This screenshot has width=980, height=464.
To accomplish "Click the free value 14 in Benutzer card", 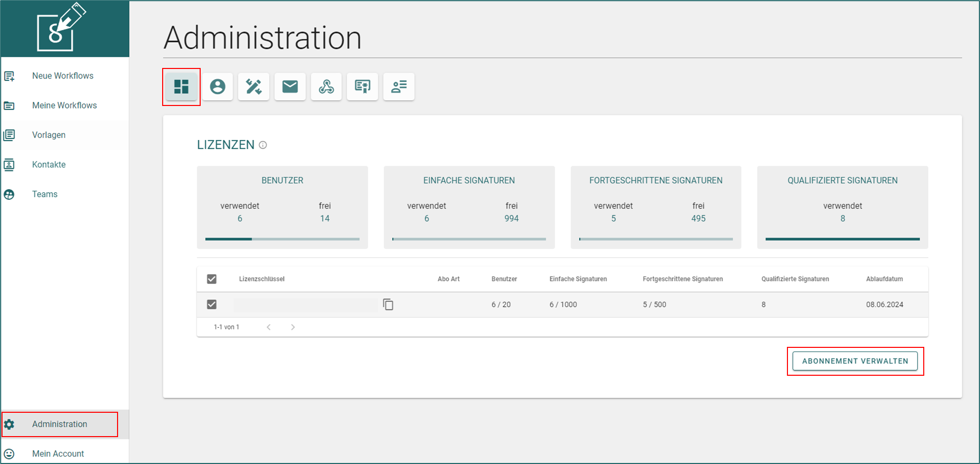I will 325,219.
